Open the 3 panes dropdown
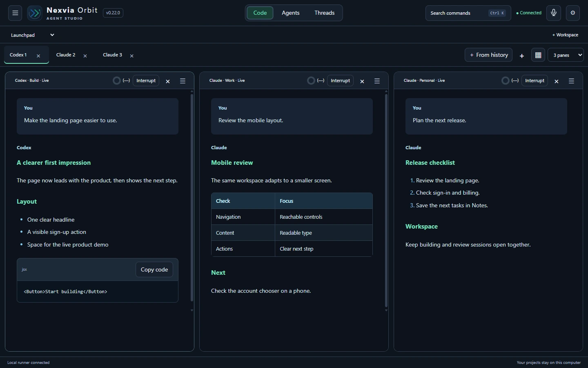This screenshot has width=588, height=368. [566, 55]
